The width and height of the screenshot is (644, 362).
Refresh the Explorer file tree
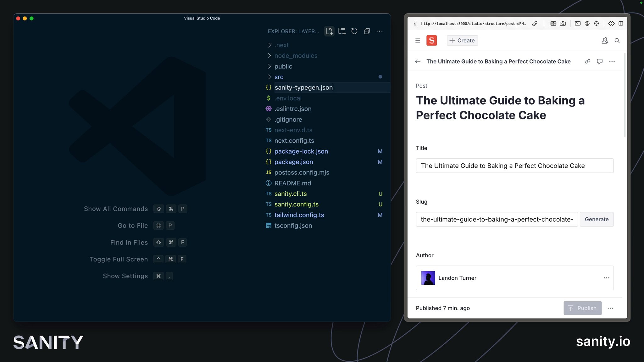click(x=354, y=31)
